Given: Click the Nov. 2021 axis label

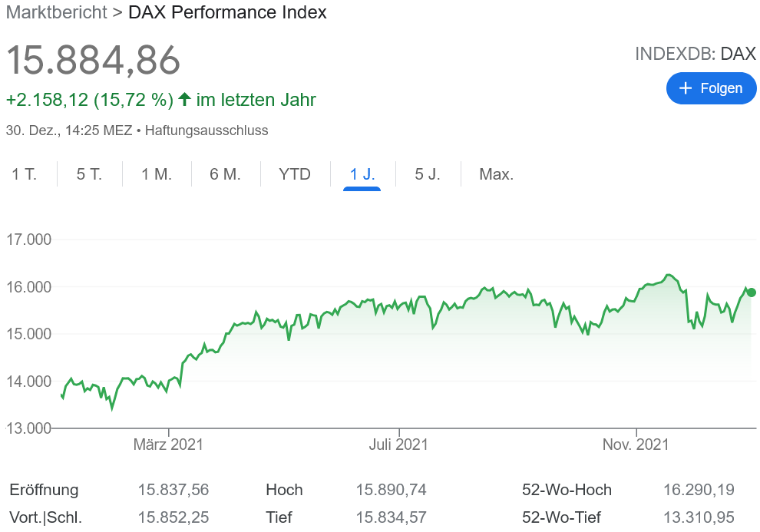Looking at the screenshot, I should tap(636, 444).
